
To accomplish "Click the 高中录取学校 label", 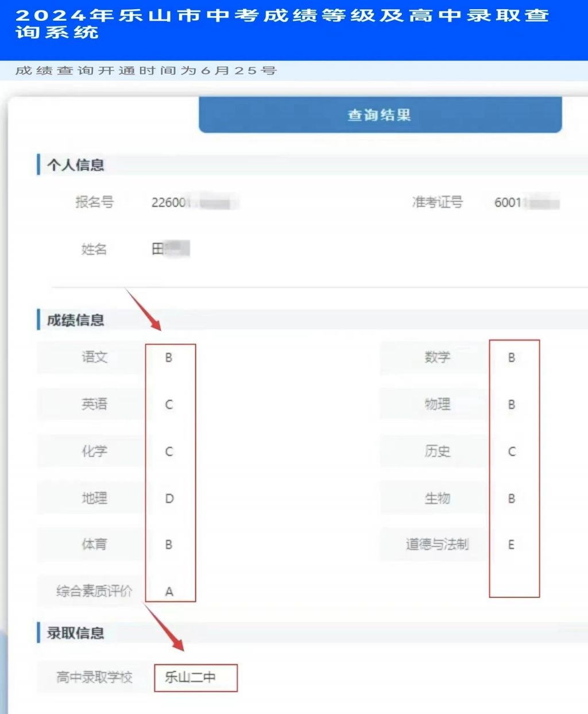I will click(x=94, y=677).
